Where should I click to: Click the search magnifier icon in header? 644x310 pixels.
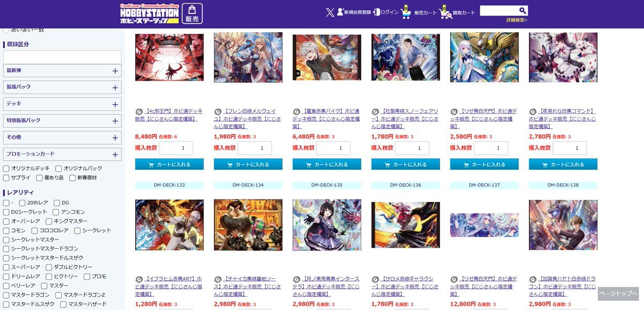(522, 11)
